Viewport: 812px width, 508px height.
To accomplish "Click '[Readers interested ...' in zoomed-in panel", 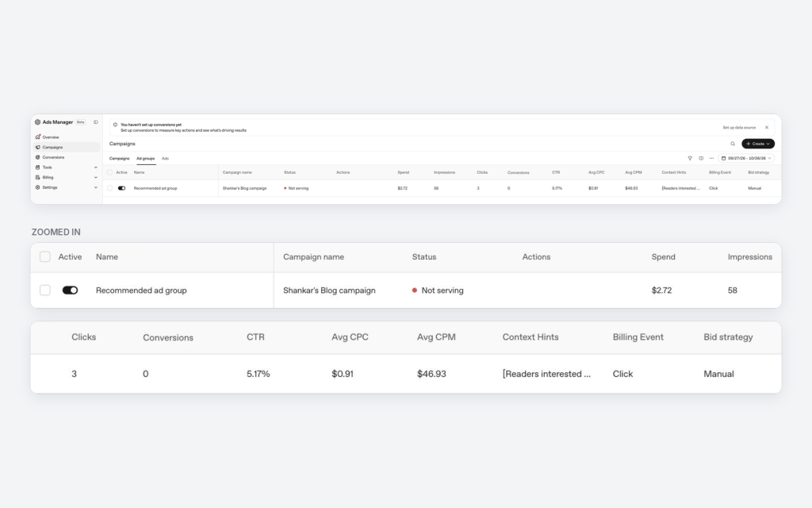I will (546, 374).
